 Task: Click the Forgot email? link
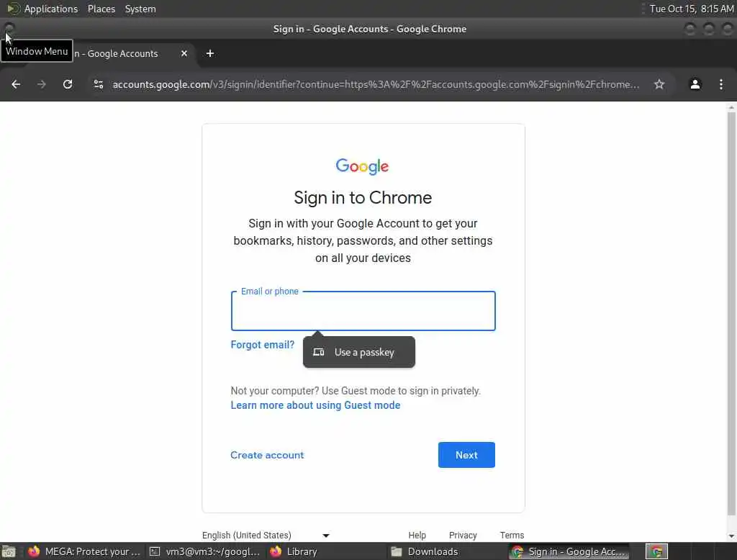coord(262,345)
